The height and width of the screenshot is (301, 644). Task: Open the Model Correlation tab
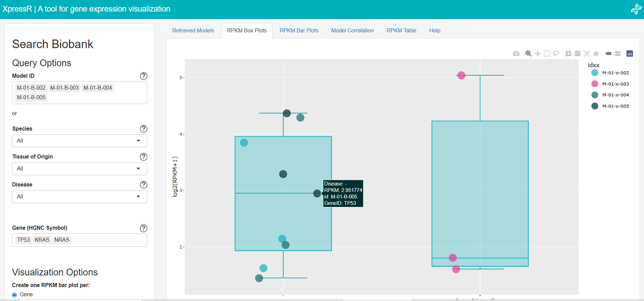point(352,31)
